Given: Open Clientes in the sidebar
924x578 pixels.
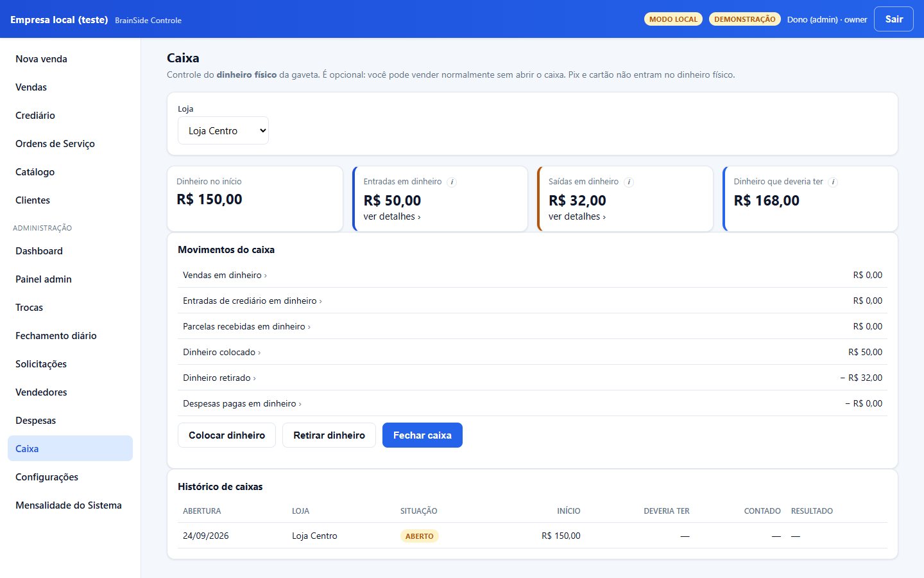Looking at the screenshot, I should tap(70, 200).
